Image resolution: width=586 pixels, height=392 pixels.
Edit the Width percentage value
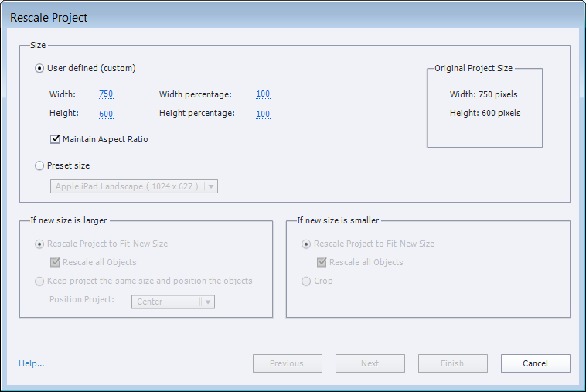pyautogui.click(x=263, y=94)
